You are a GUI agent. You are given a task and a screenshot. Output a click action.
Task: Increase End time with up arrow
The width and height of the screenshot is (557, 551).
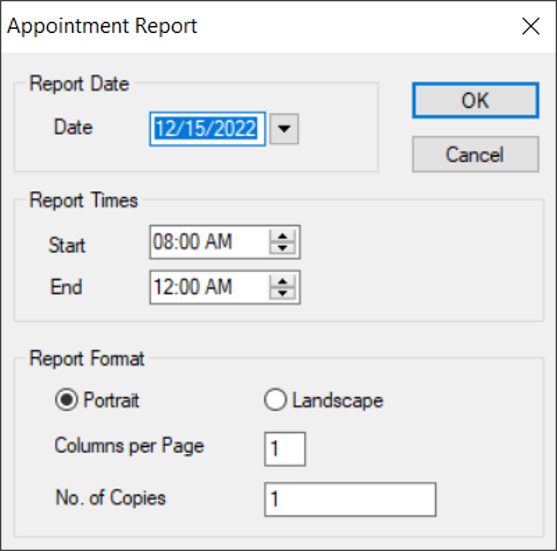pyautogui.click(x=282, y=281)
